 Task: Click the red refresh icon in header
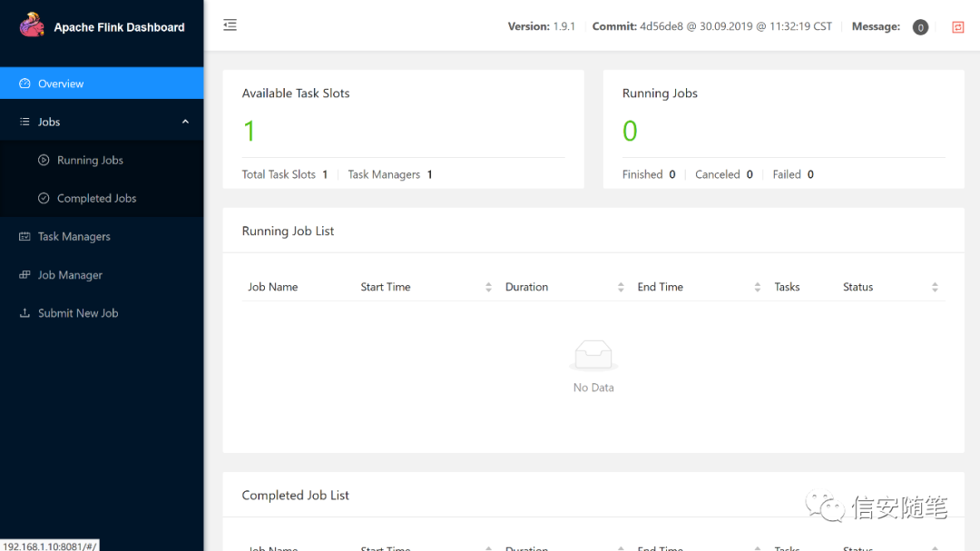957,27
